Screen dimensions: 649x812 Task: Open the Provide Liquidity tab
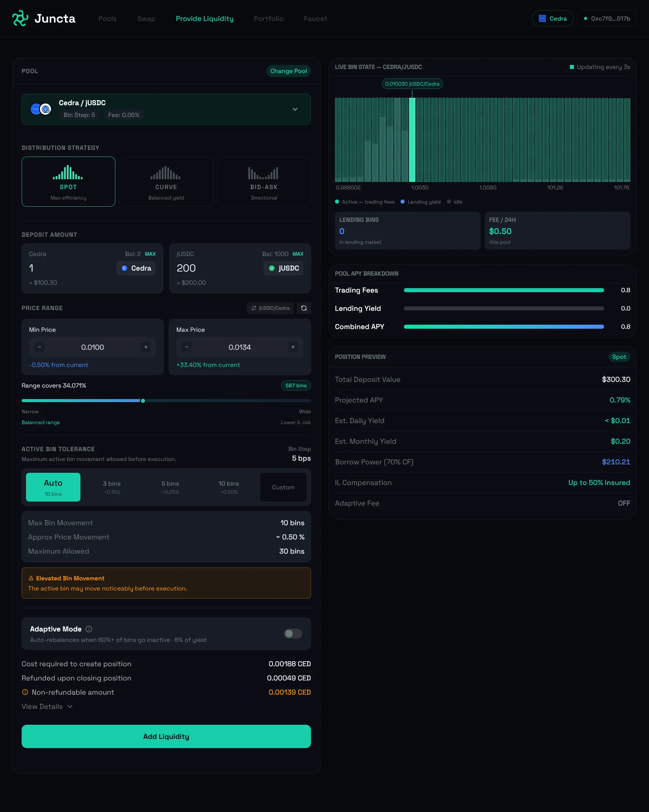[205, 19]
